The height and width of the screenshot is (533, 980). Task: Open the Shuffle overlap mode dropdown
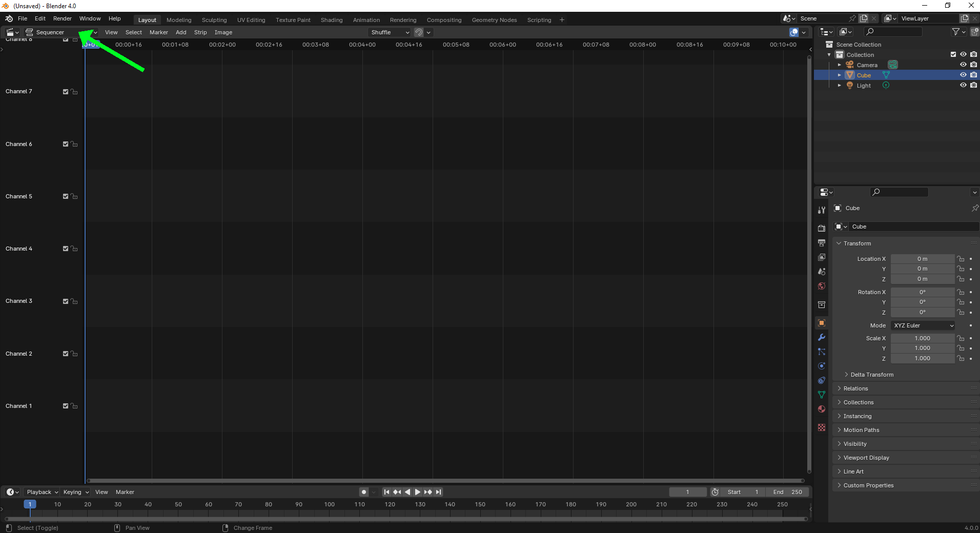[x=390, y=32]
